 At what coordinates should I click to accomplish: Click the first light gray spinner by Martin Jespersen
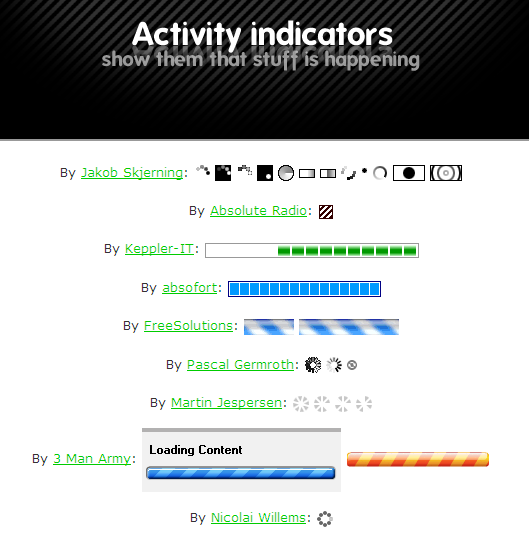click(x=301, y=404)
